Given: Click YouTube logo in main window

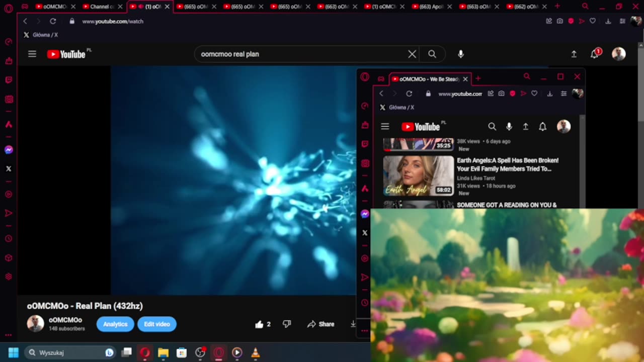Looking at the screenshot, I should [x=66, y=54].
